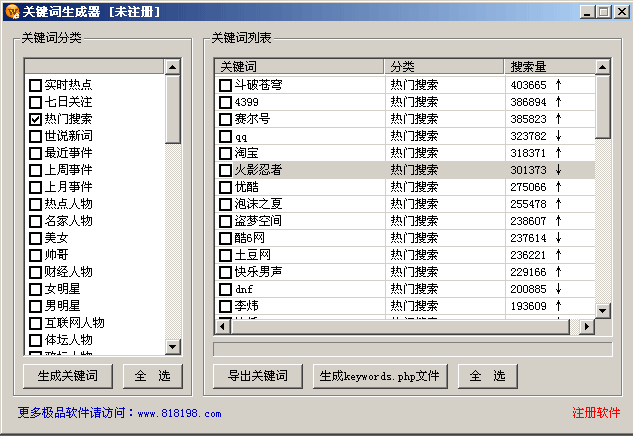
Task: Click keyword list scroll-down arrow
Action: 603,311
